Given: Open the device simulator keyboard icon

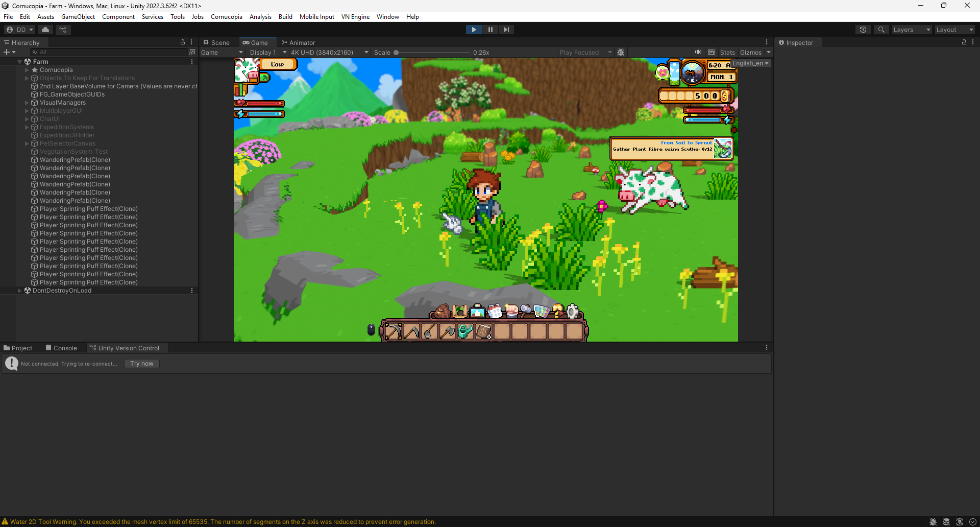Looking at the screenshot, I should 711,52.
